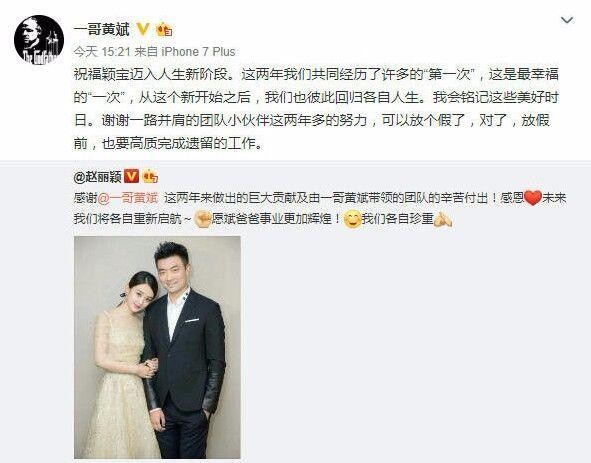Click the fist emoji before 愿斌爸爸事业更加辉煌
The height and width of the screenshot is (463, 591).
(202, 219)
